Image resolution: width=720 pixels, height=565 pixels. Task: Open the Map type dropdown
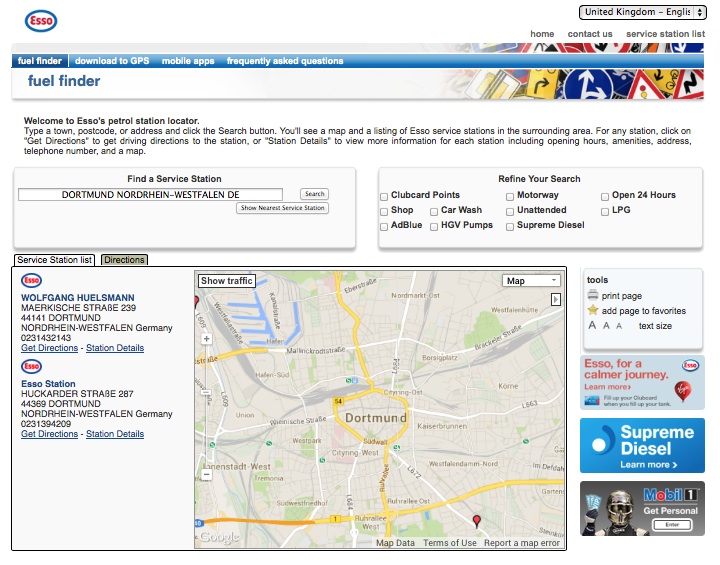(x=531, y=281)
